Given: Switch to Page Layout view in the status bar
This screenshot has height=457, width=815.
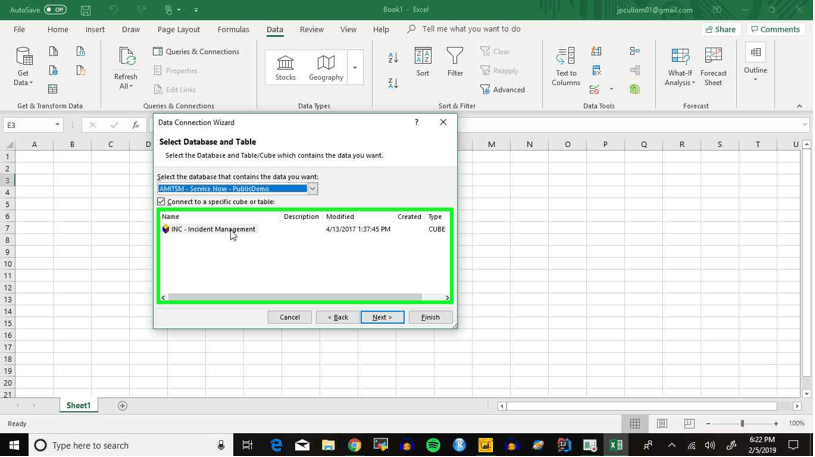Looking at the screenshot, I should pos(662,424).
